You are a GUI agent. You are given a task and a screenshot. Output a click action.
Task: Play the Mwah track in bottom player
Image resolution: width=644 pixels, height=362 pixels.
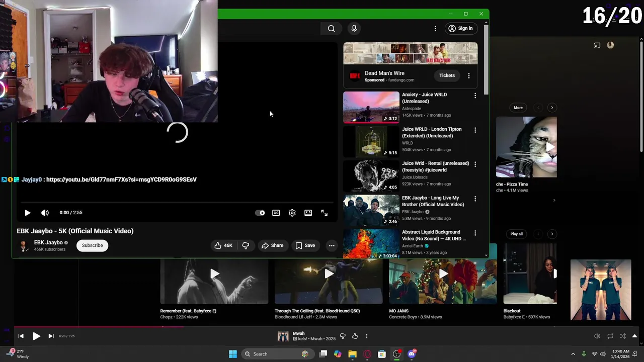pyautogui.click(x=36, y=336)
